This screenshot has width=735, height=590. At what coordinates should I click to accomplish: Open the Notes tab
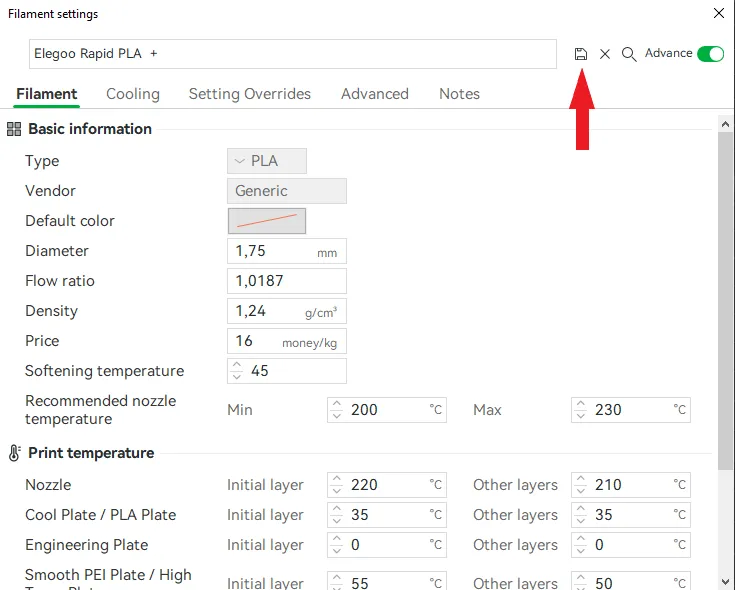coord(459,94)
